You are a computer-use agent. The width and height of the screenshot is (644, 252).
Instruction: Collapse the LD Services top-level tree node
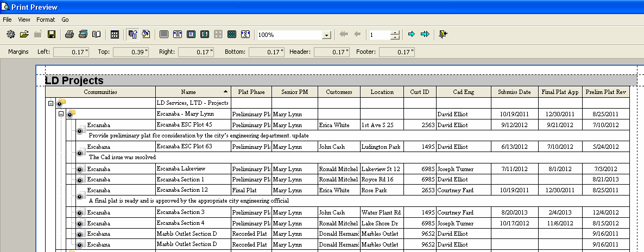click(51, 103)
